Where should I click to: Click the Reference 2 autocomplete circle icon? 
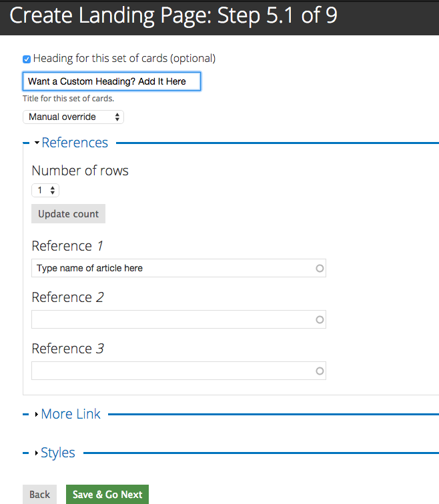[x=320, y=319]
